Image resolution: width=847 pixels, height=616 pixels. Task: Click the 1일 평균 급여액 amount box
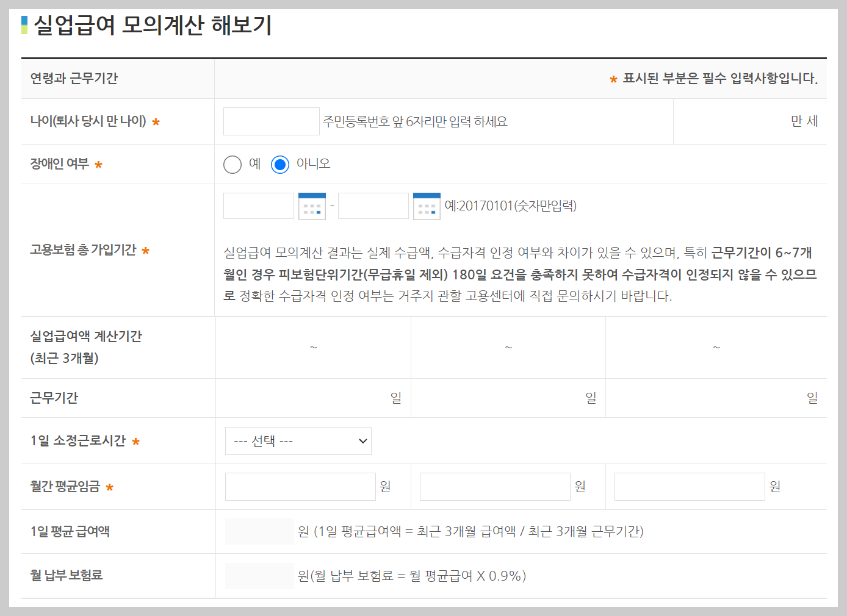pyautogui.click(x=259, y=531)
